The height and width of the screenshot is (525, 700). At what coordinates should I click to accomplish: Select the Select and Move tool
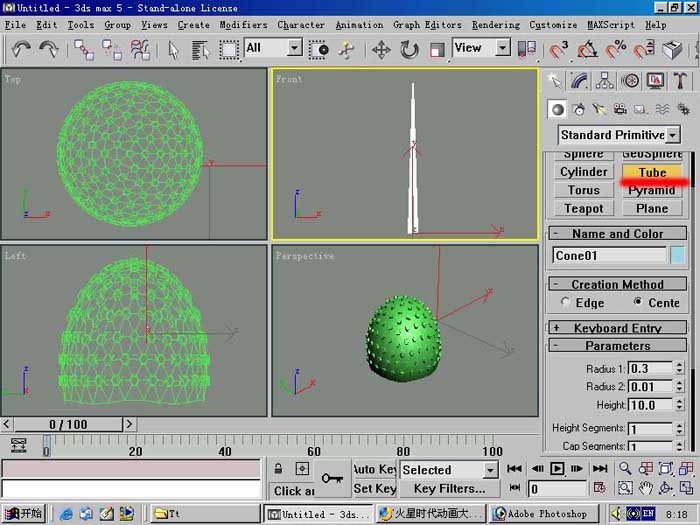pos(381,49)
